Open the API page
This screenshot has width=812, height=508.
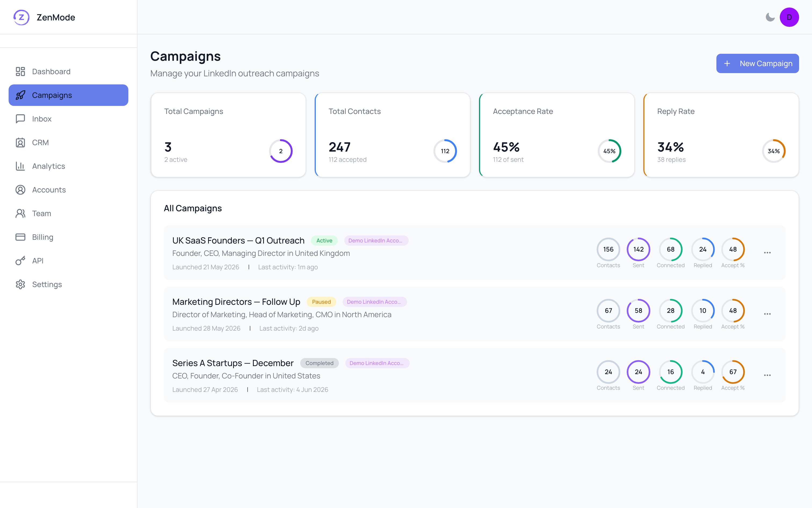tap(68, 261)
